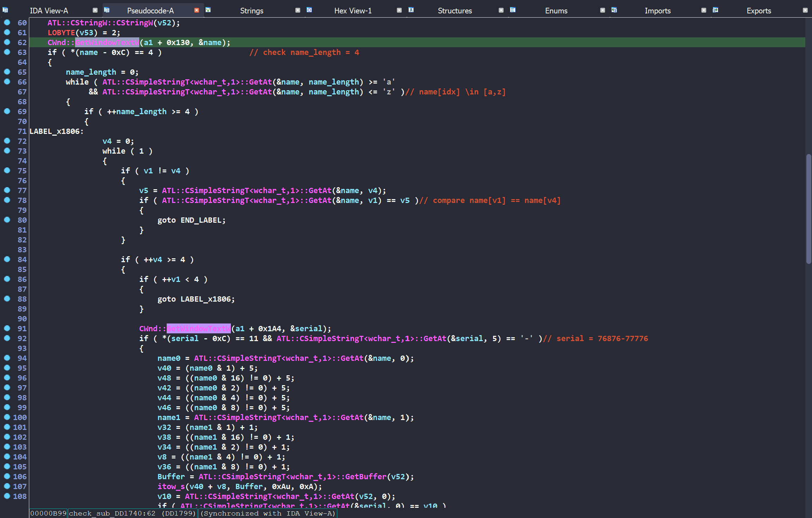The height and width of the screenshot is (518, 812).
Task: Click status bar offset 00000B99
Action: 48,513
